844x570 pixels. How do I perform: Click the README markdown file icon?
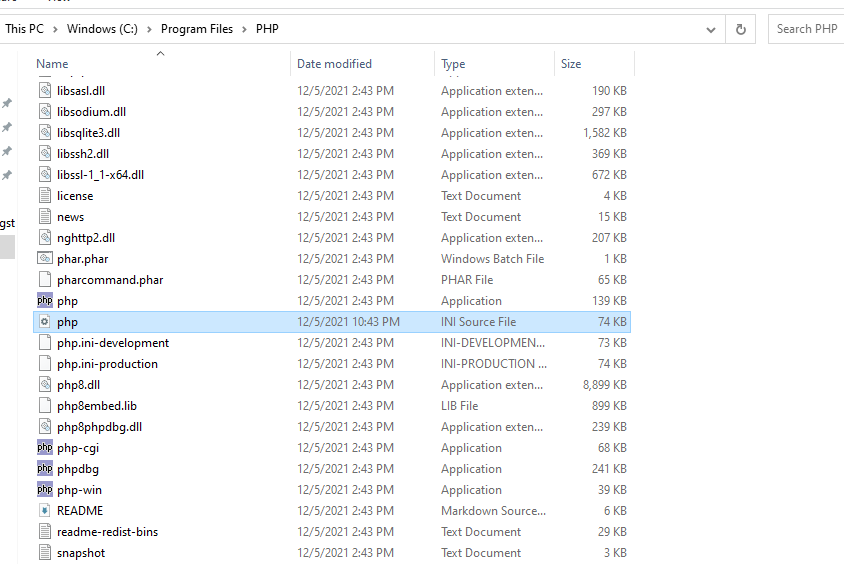[45, 510]
